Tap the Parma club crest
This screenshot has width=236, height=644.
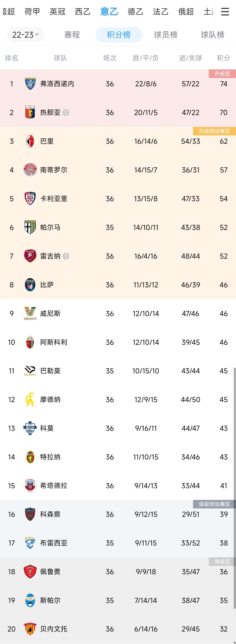30,227
